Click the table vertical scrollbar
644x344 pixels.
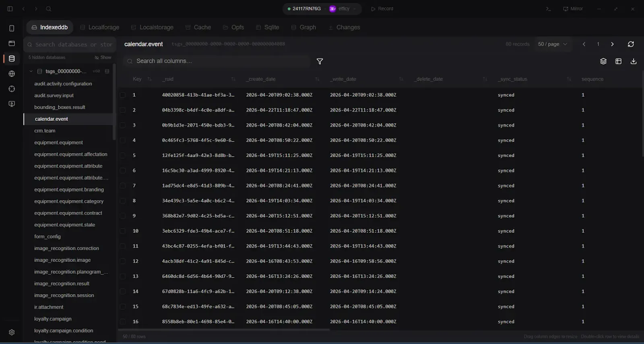(642, 114)
